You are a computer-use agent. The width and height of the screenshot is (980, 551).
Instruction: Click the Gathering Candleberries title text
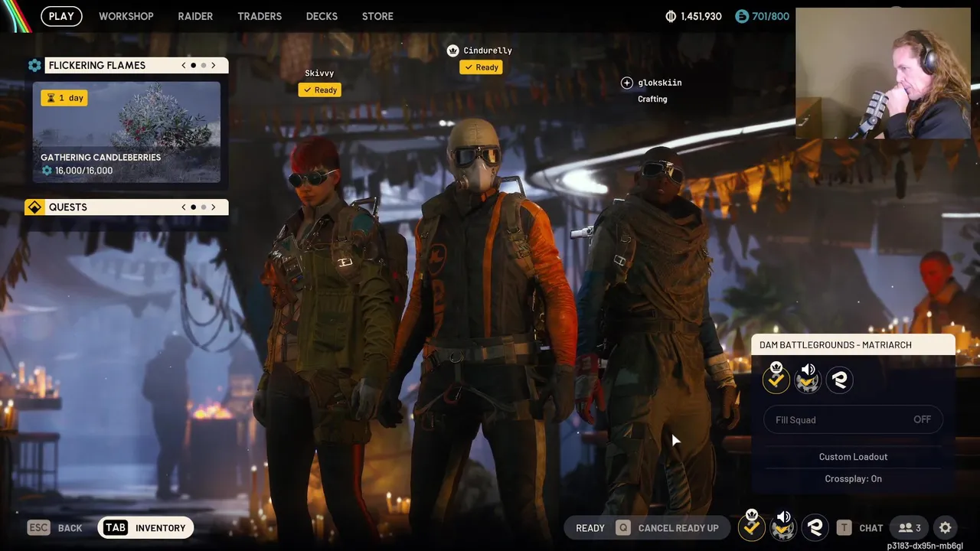[x=100, y=158]
